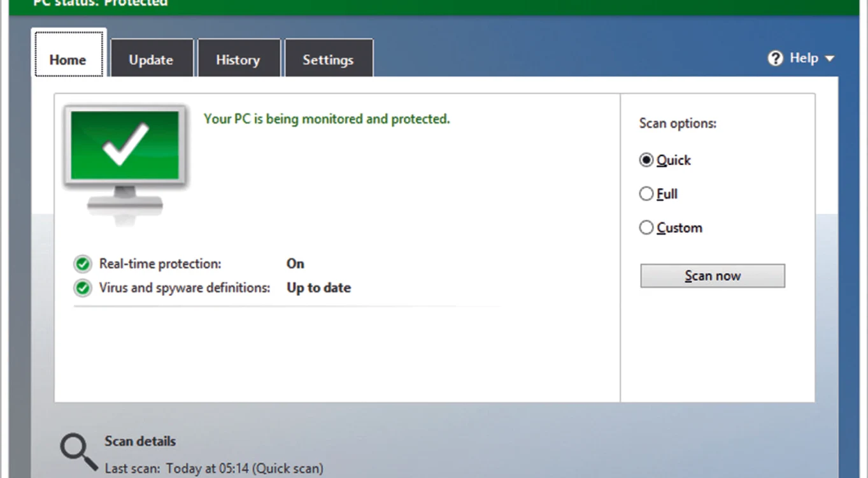Click 'Your PC is being monitored and protected.' text
Screen dimensions: 868x478
(x=327, y=119)
